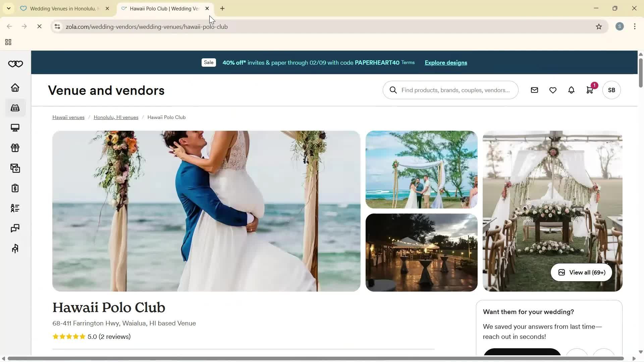Open the SB account menu
The image size is (644, 362).
pos(611,90)
